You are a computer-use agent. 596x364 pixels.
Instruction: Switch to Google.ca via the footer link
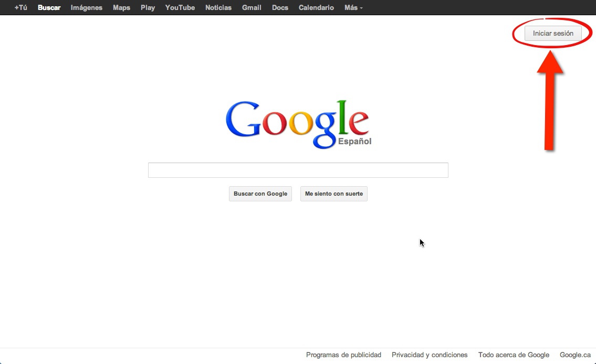[575, 355]
